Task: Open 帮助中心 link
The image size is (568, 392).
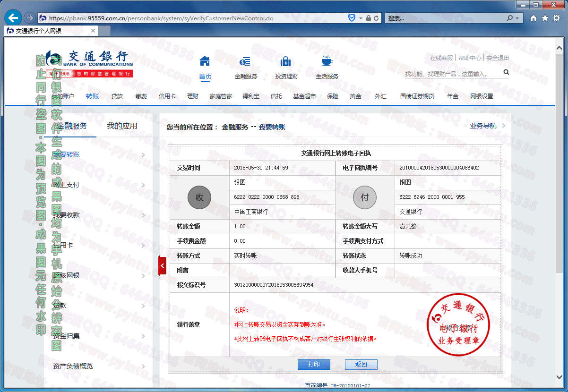Action: click(470, 58)
